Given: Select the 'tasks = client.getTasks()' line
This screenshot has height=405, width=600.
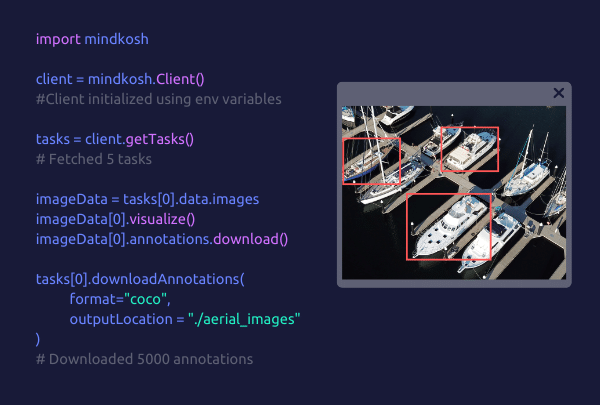Looking at the screenshot, I should coord(115,139).
